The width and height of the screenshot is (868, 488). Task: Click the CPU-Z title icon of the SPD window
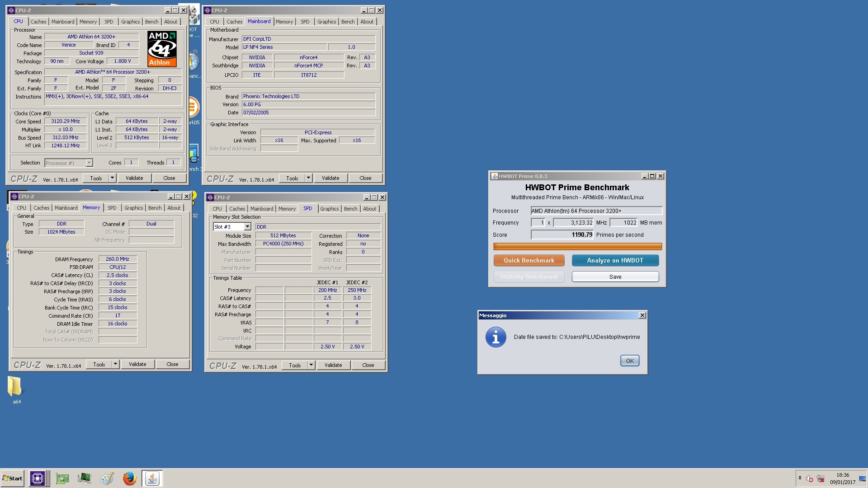point(210,197)
